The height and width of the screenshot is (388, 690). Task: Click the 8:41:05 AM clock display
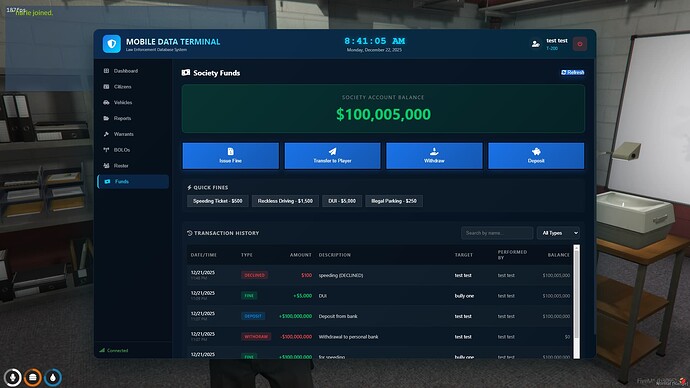(x=374, y=41)
